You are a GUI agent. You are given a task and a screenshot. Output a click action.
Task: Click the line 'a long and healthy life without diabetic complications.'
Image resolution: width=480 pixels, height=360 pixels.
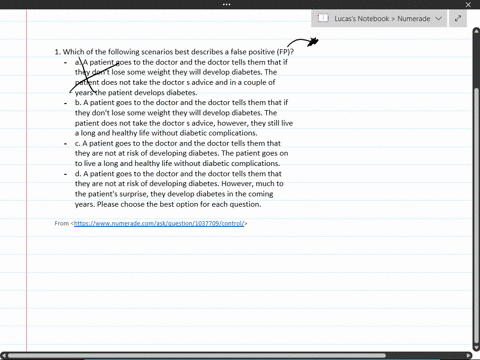tap(166, 133)
